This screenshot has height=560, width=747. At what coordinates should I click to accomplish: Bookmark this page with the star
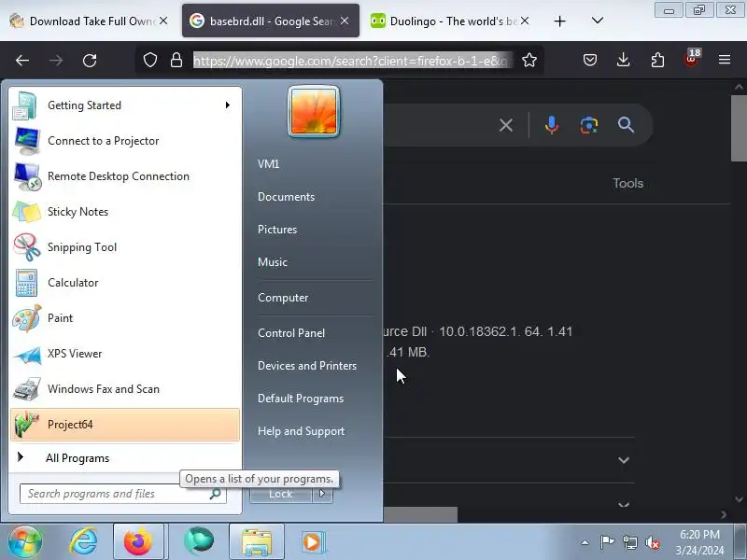tap(529, 61)
